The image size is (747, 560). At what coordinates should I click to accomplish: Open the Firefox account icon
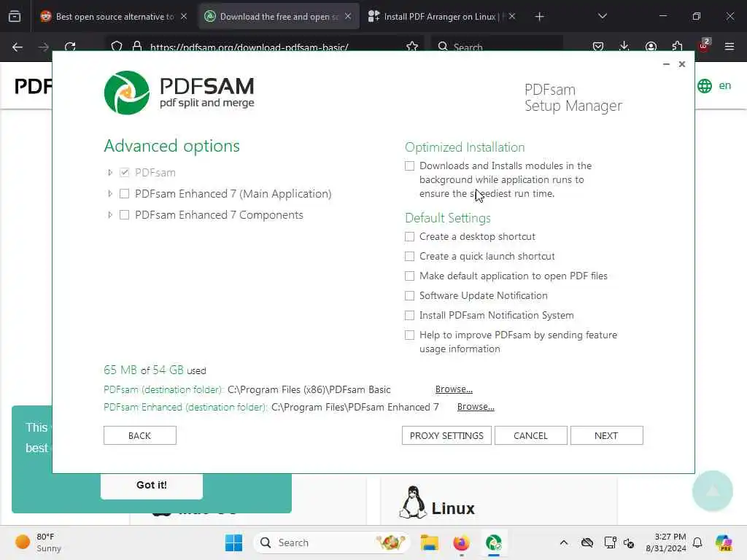(x=651, y=46)
